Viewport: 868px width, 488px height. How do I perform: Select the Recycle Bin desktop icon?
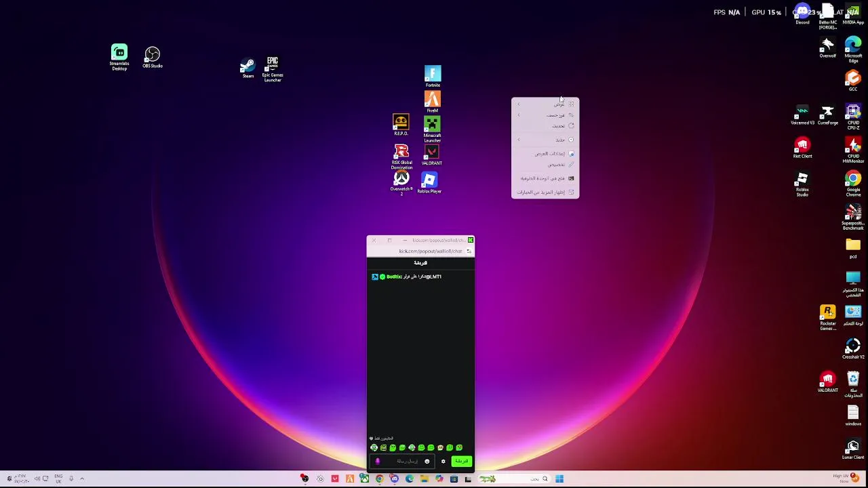click(853, 385)
